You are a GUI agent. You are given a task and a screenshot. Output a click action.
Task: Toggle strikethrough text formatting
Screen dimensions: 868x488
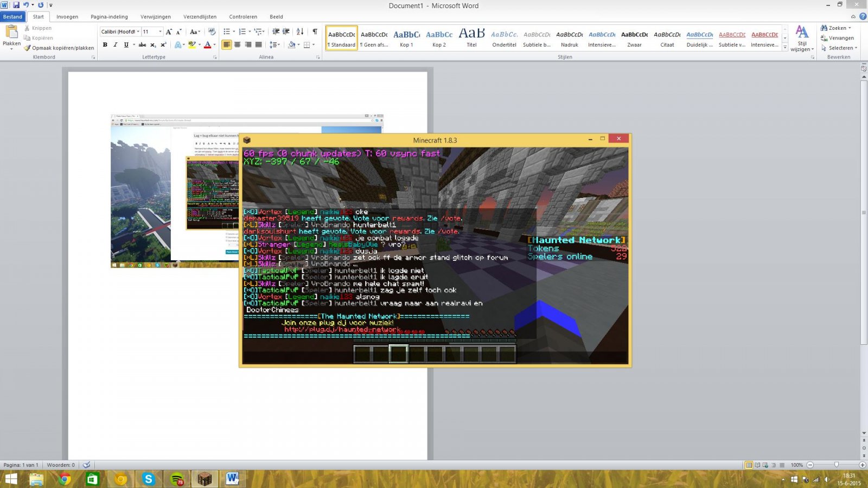pyautogui.click(x=142, y=44)
